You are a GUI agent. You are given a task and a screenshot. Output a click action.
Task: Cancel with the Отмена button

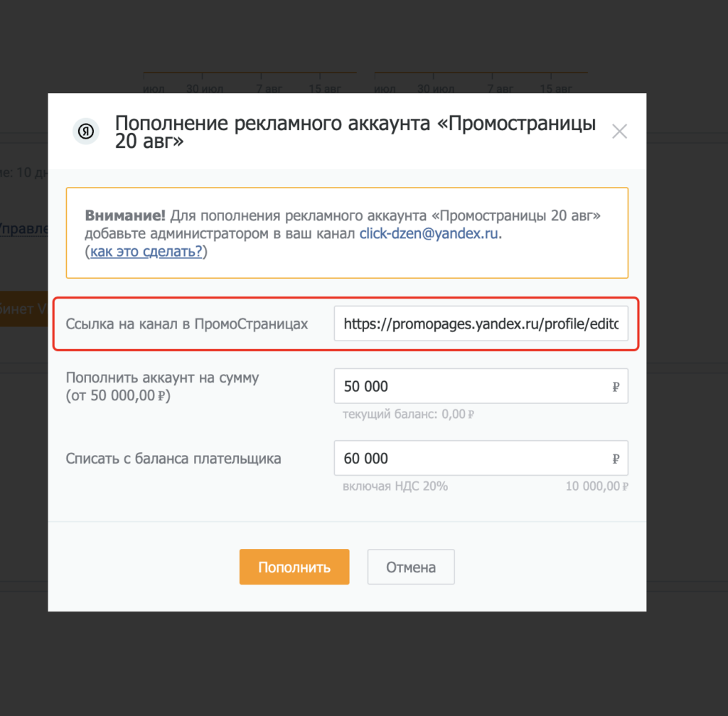point(411,567)
